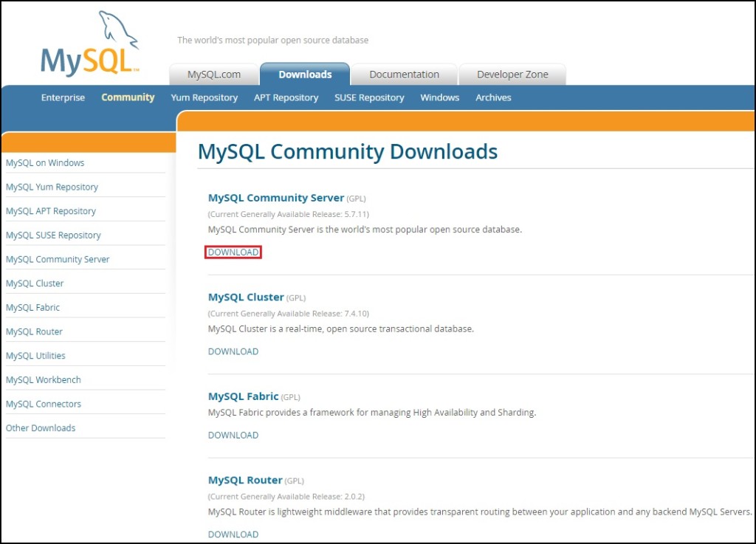Image resolution: width=756 pixels, height=544 pixels.
Task: Open MySQL Workbench from the sidebar
Action: (x=44, y=380)
